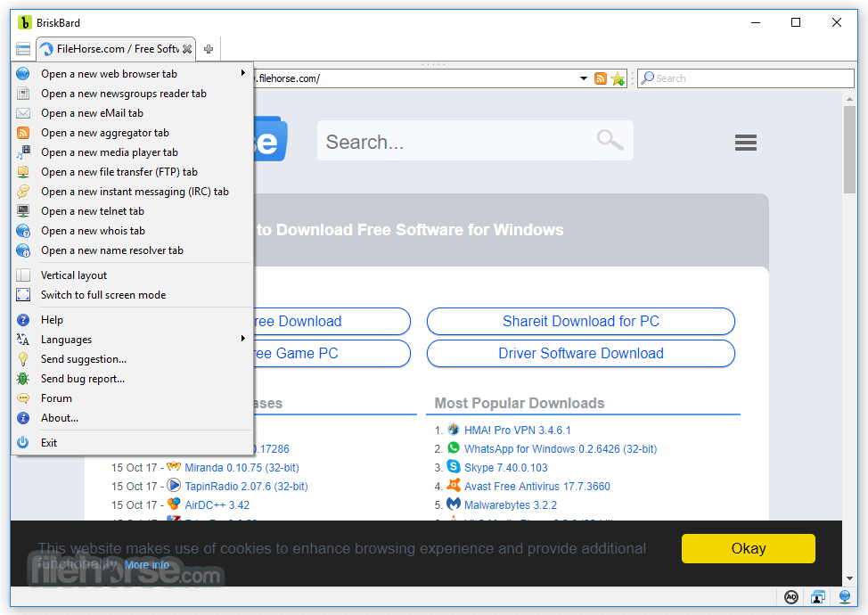
Task: Click the RSS feed icon in address bar
Action: coord(601,78)
